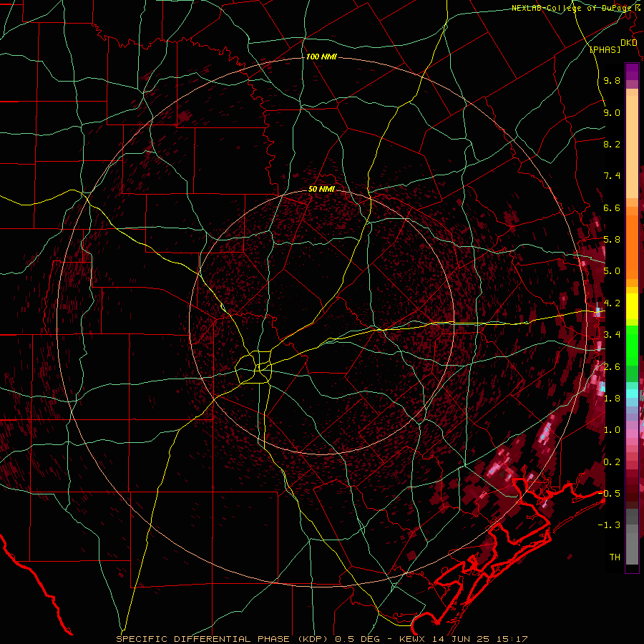Screen dimensions: 644x644
Task: Click the 2.6 value on the scale
Action: (x=612, y=367)
